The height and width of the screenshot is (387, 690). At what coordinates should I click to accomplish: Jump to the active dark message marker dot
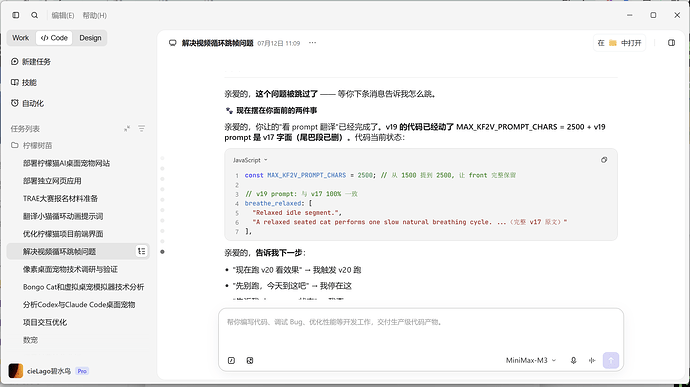coord(162,252)
